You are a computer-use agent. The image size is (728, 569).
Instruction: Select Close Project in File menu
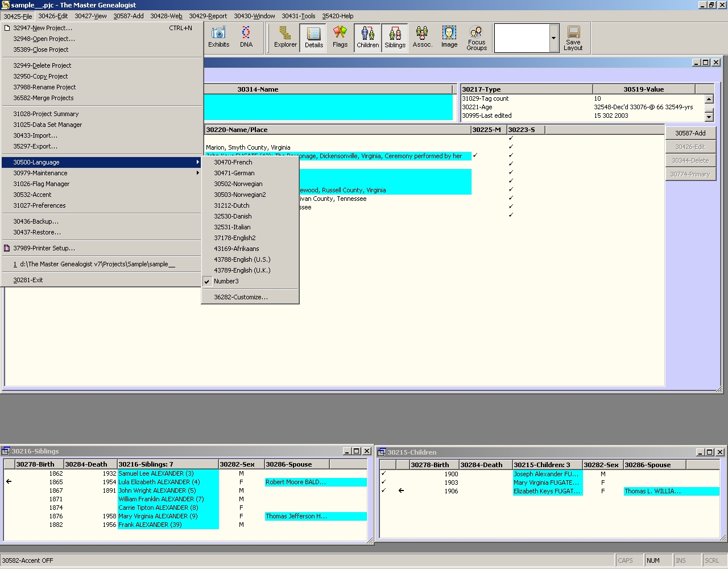pos(102,50)
